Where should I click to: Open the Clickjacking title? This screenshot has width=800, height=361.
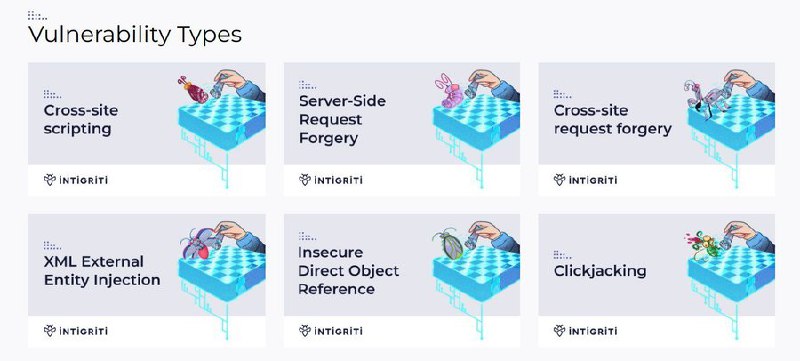point(600,271)
